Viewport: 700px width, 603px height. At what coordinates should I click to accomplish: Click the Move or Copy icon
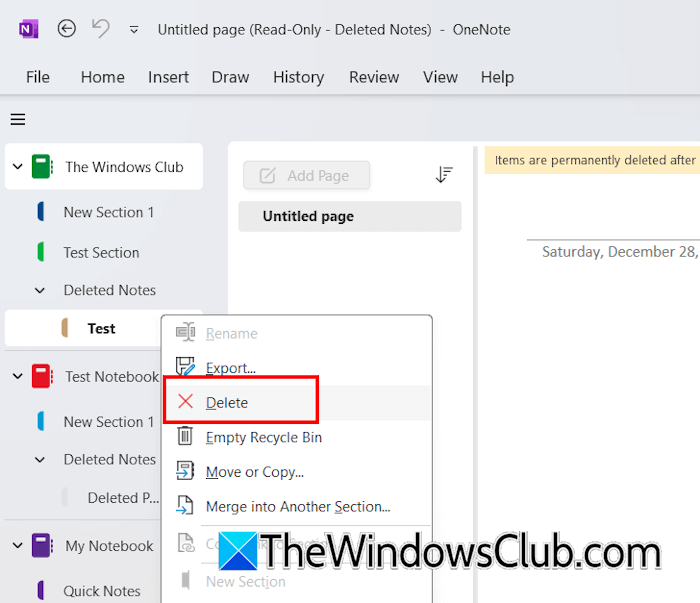pos(185,470)
